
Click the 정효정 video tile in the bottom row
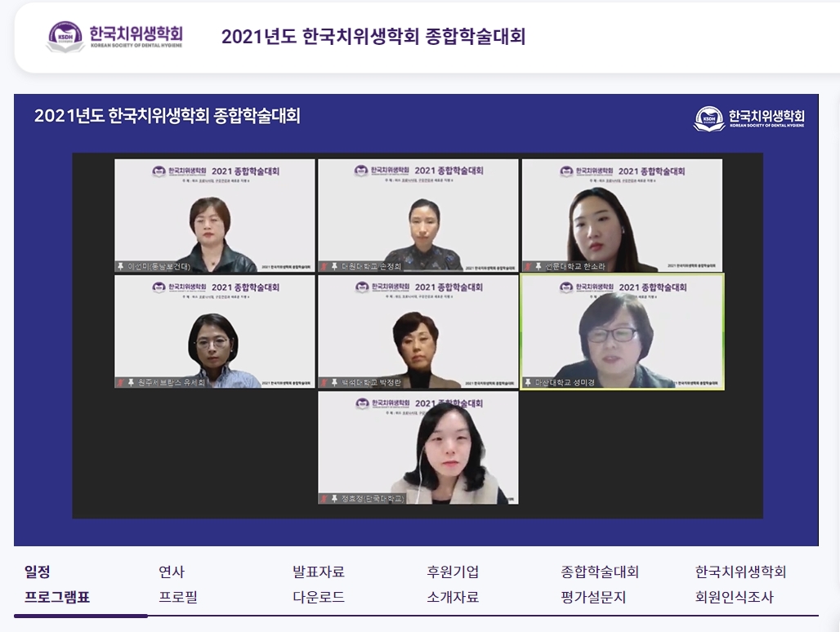pyautogui.click(x=418, y=448)
